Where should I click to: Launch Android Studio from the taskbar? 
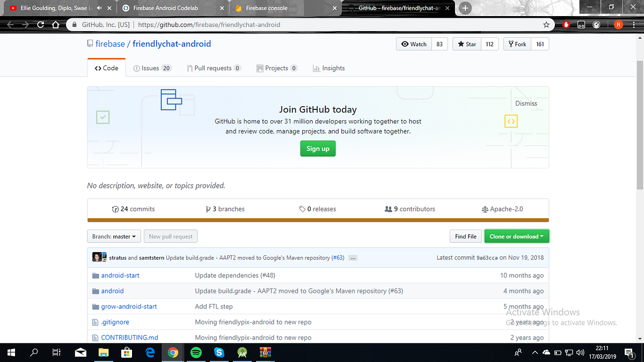pyautogui.click(x=242, y=352)
